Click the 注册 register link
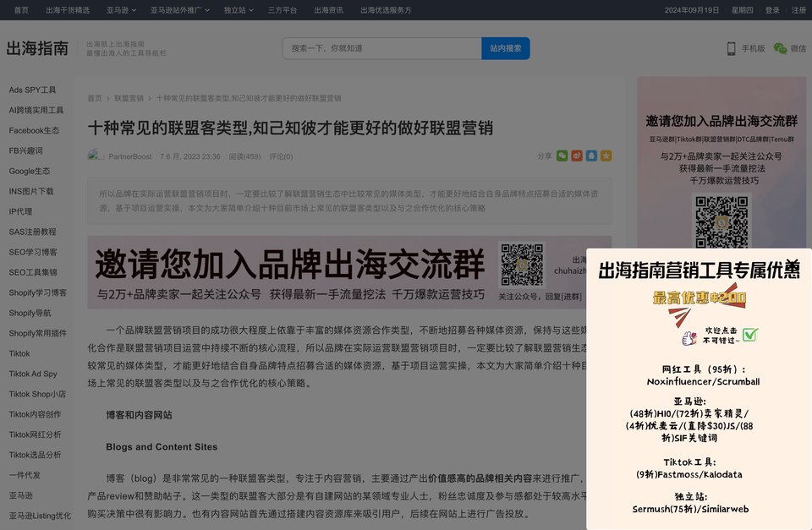The height and width of the screenshot is (530, 812). point(798,10)
